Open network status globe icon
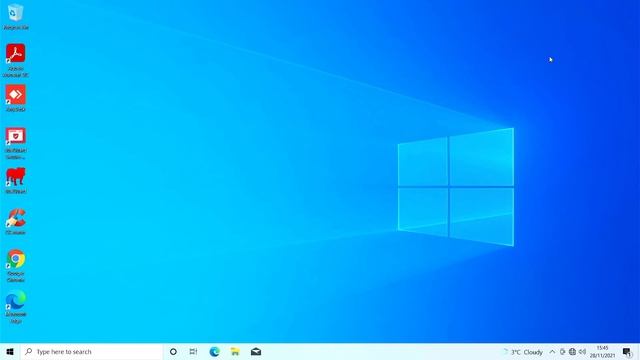The image size is (640, 360). click(x=572, y=352)
